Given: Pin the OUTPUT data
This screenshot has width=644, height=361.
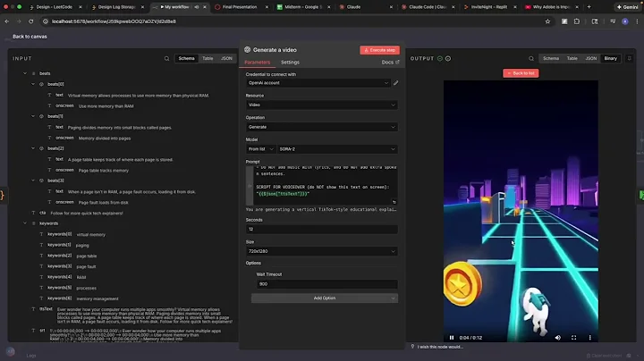Looking at the screenshot, I should click(629, 59).
